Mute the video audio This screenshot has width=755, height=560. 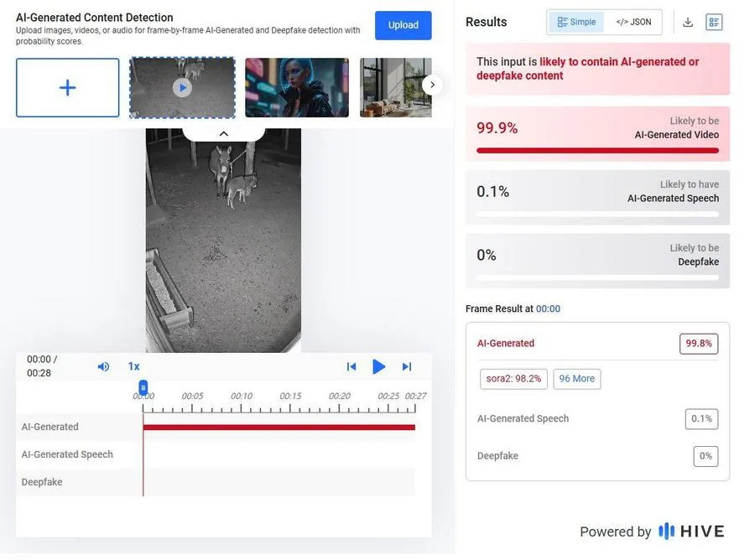click(x=103, y=366)
